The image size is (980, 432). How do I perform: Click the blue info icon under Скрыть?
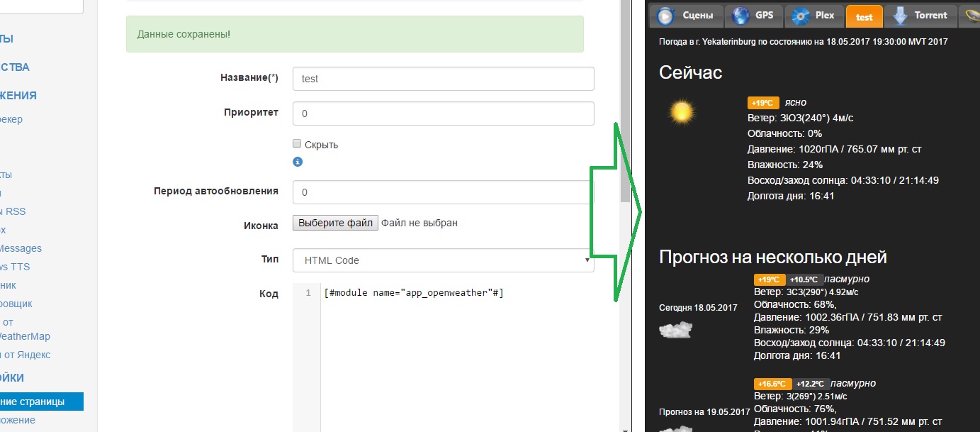(x=298, y=162)
